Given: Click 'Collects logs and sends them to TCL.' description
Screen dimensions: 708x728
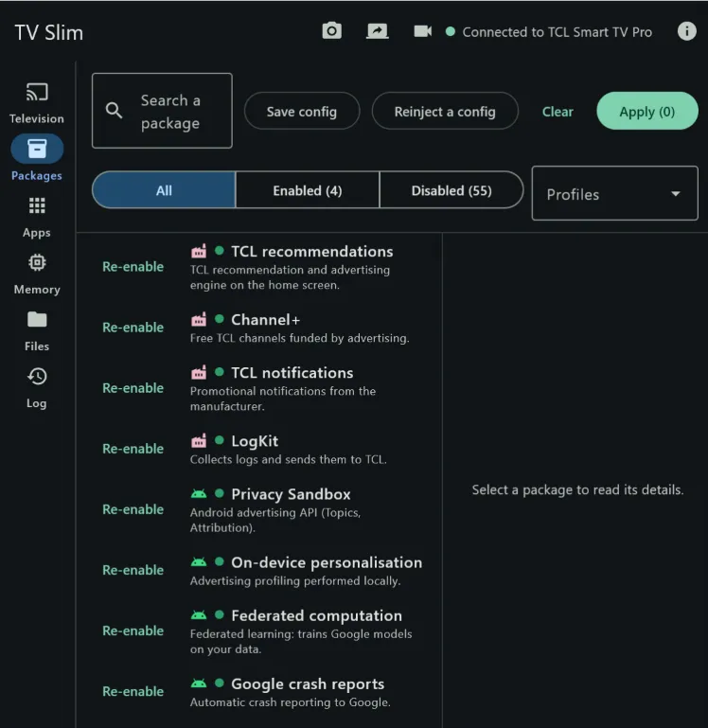Looking at the screenshot, I should pos(289,459).
